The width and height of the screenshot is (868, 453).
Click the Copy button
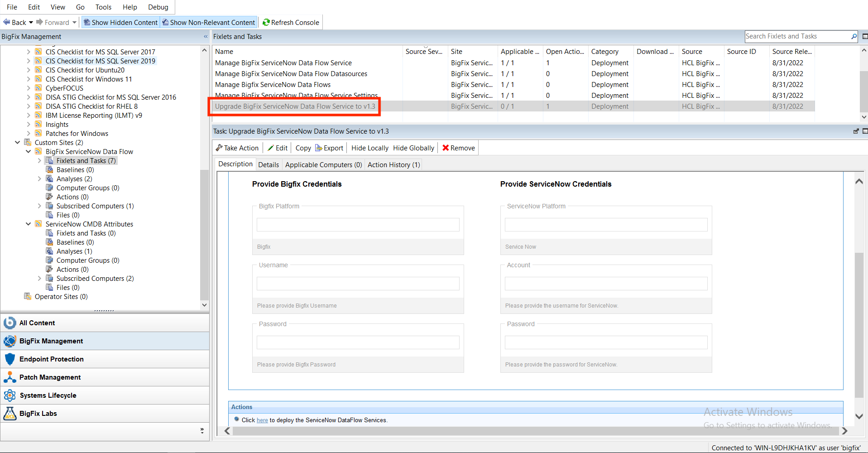[x=303, y=148]
